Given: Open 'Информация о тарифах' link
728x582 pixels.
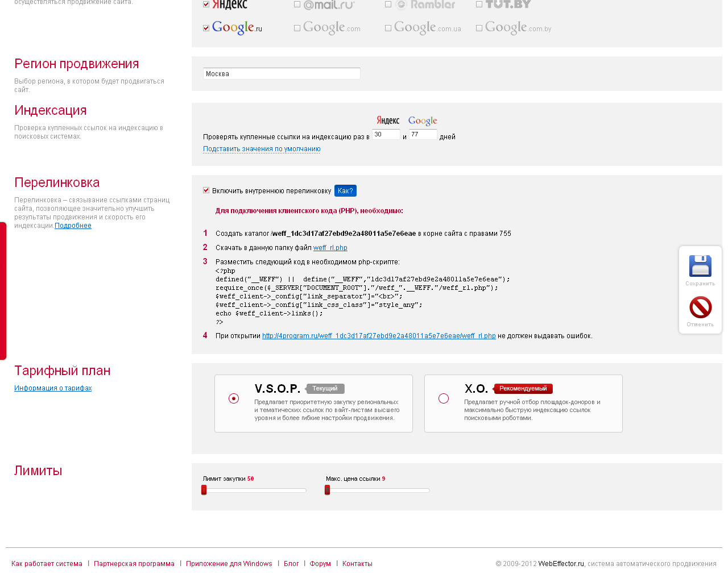Looking at the screenshot, I should [x=53, y=388].
